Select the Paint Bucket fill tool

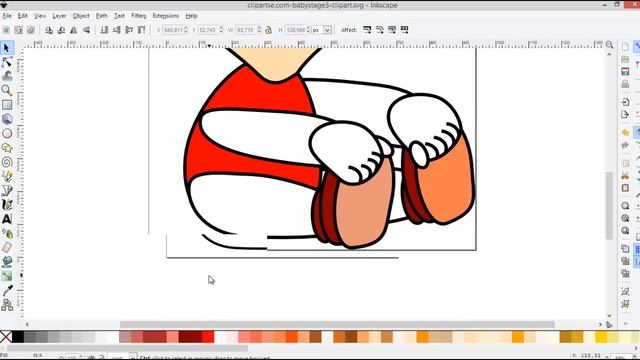(x=7, y=262)
